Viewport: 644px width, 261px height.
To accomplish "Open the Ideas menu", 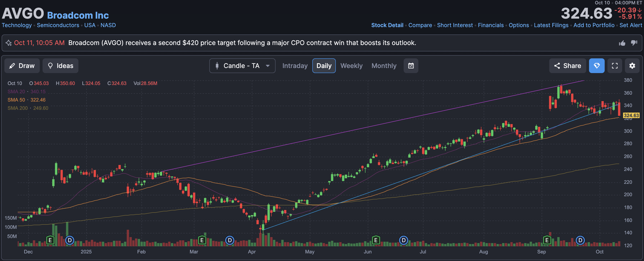I will pos(60,66).
